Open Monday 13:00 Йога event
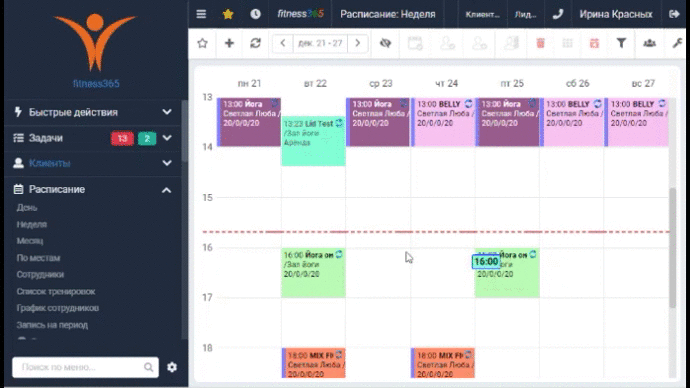The image size is (690, 388). 249,122
